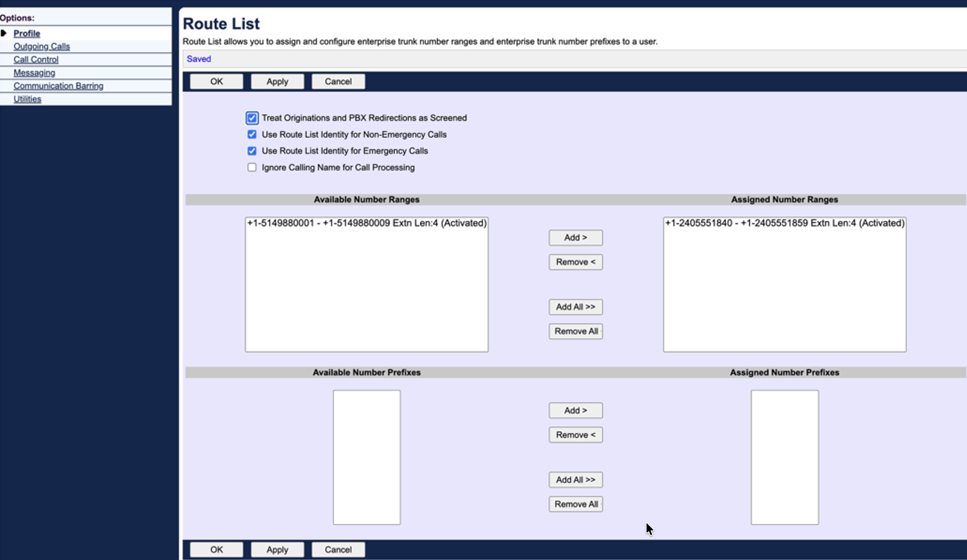Click the Available Number Prefixes list box

coord(367,457)
